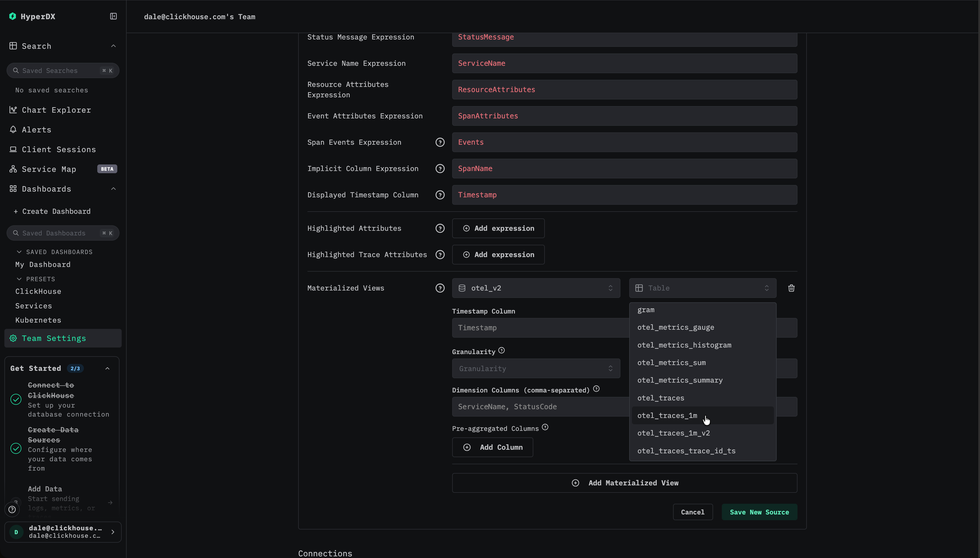This screenshot has height=558, width=980.
Task: Click the Materialized Views help icon
Action: (440, 288)
